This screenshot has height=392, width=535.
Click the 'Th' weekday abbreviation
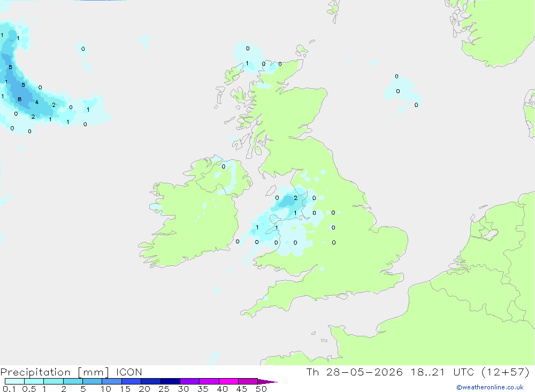[x=312, y=372]
